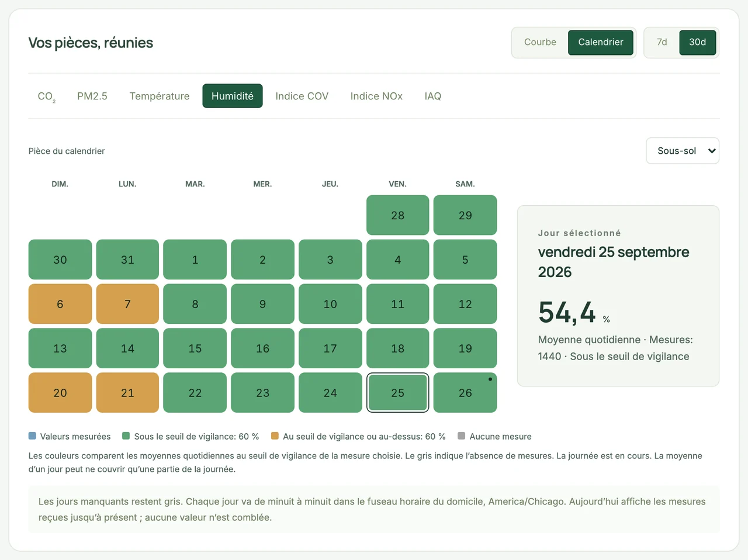Screen dimensions: 748x560
Task: Click the DIM. weekday header
Action: coord(60,184)
